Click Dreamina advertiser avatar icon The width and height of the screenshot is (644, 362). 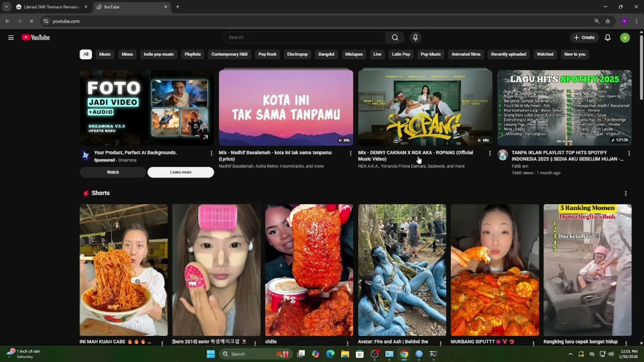point(86,155)
